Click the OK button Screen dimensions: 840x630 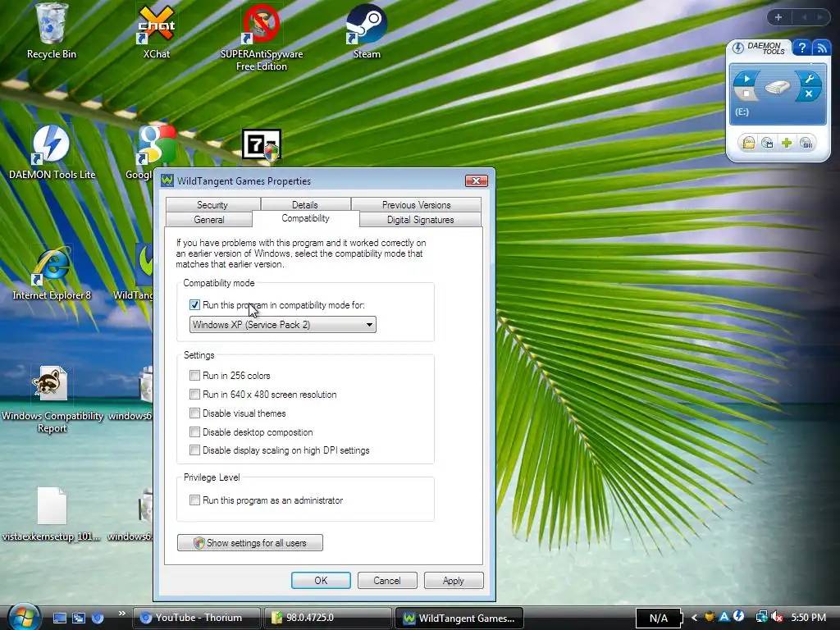coord(321,581)
